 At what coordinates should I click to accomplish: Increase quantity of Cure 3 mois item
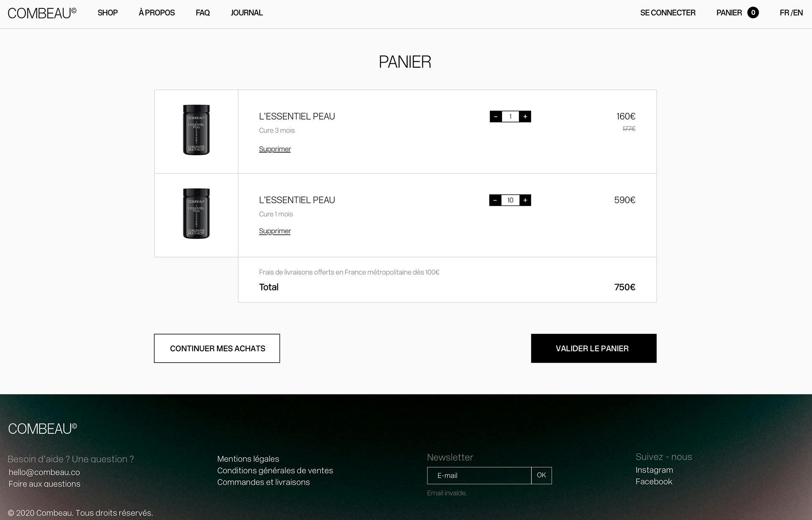point(525,117)
